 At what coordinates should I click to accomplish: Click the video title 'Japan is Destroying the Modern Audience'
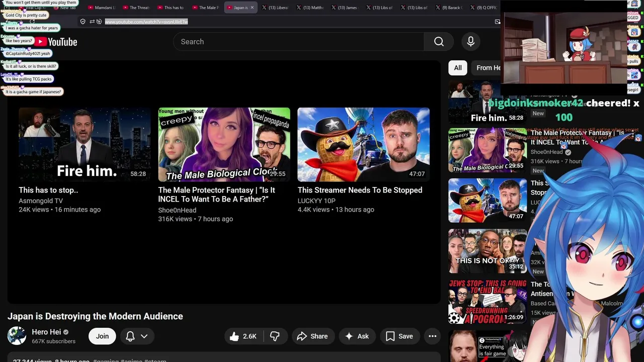click(95, 316)
